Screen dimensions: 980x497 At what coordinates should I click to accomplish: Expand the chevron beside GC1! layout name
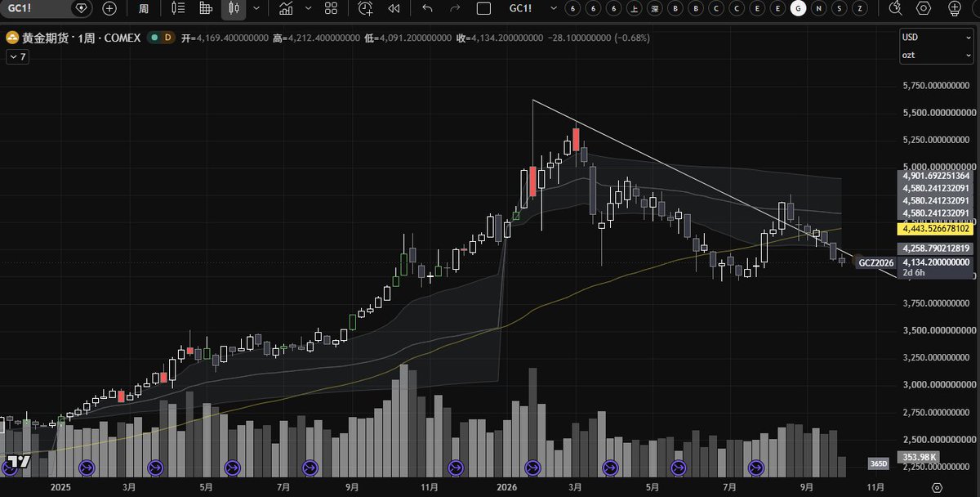[x=553, y=8]
